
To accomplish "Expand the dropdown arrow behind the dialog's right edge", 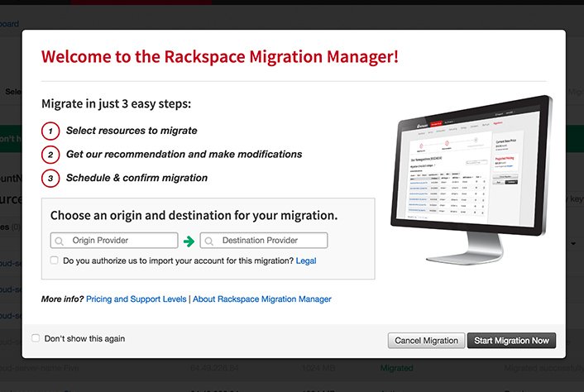I will [574, 244].
